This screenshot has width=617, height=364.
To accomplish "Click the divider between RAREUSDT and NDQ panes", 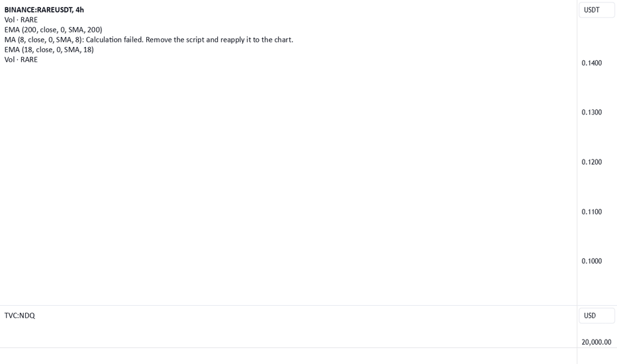I will [289, 305].
